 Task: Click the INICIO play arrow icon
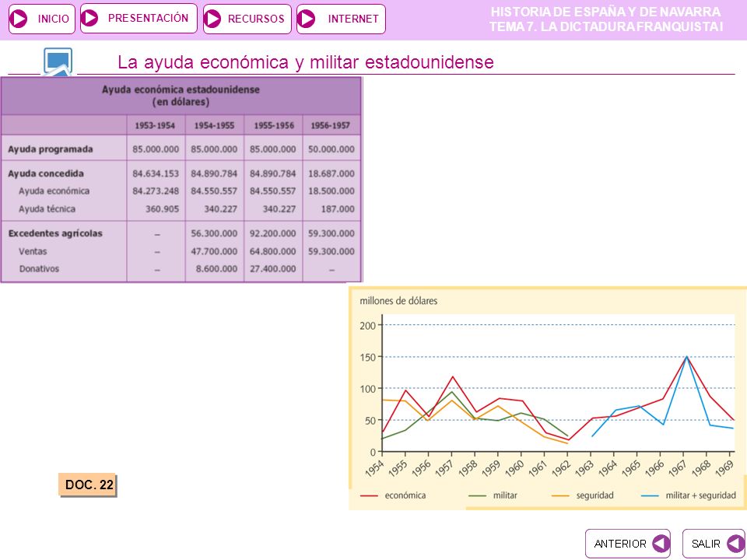[x=19, y=19]
